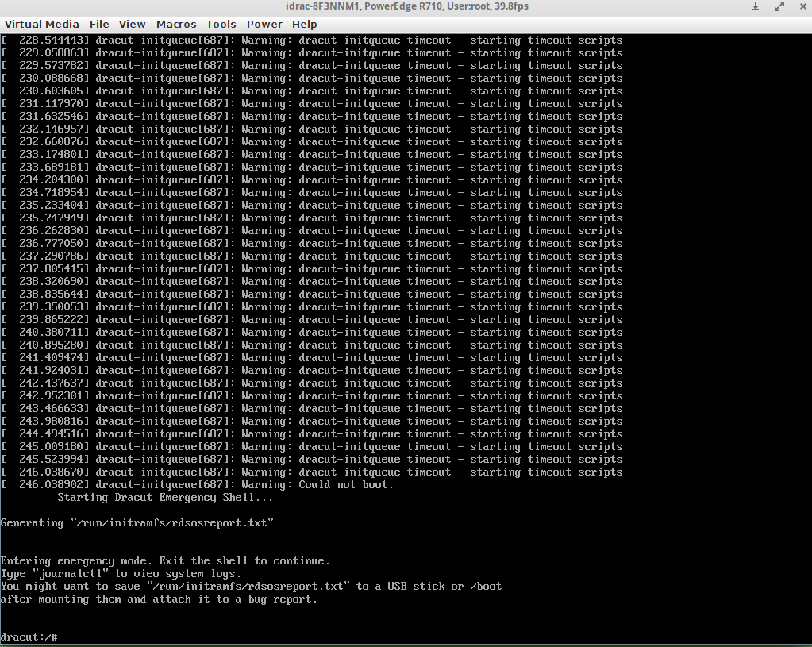Viewport: 812px width, 647px height.
Task: Click the "Starting Dracut Emergency Shell" line
Action: 165,497
